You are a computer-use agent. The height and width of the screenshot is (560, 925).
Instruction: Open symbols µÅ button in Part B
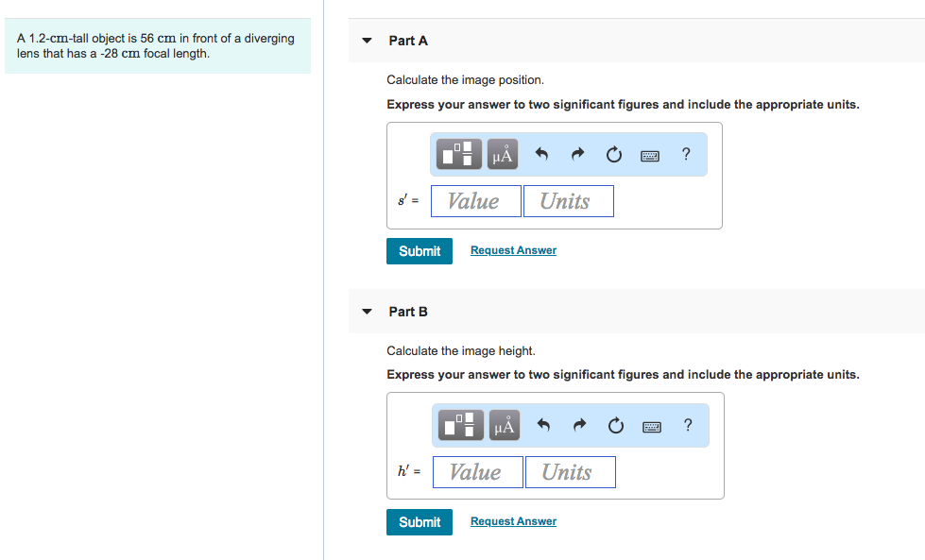505,425
